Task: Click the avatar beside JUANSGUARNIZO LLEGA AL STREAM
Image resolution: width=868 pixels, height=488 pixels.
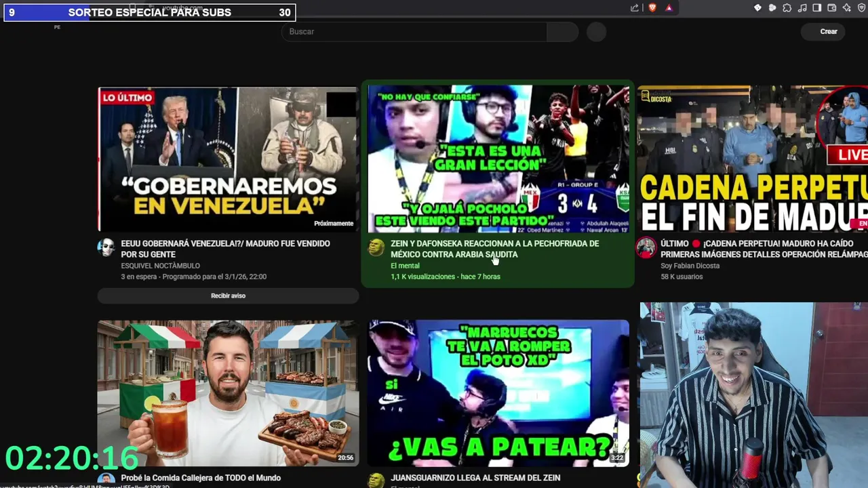Action: tap(376, 480)
